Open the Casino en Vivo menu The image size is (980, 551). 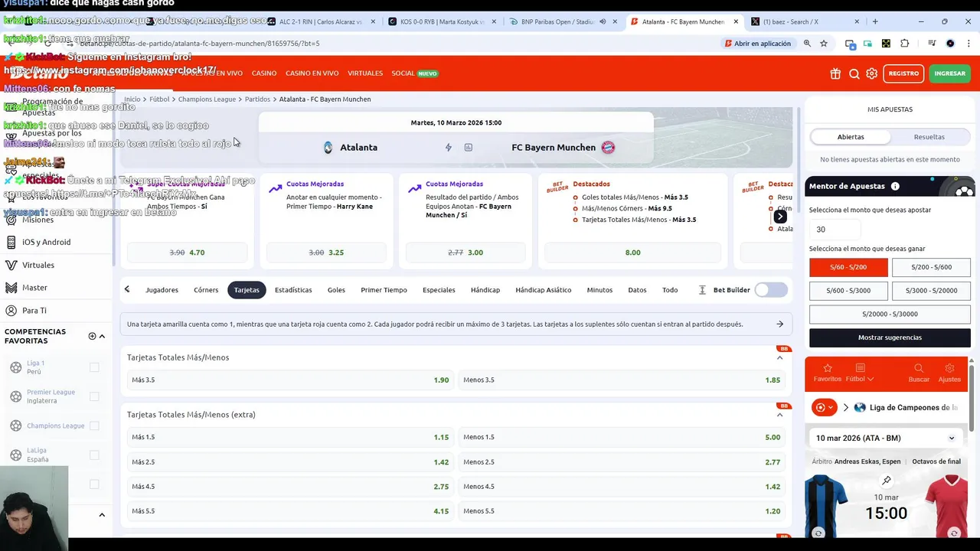tap(312, 73)
